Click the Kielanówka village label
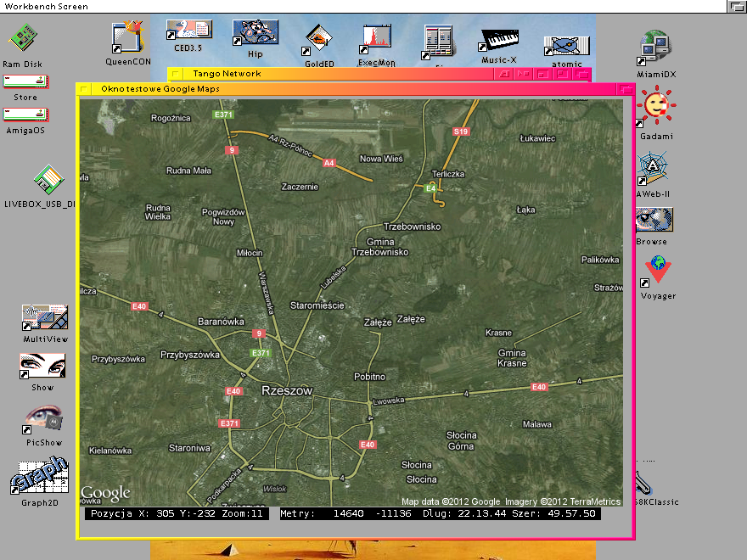The height and width of the screenshot is (560, 747). pos(110,451)
